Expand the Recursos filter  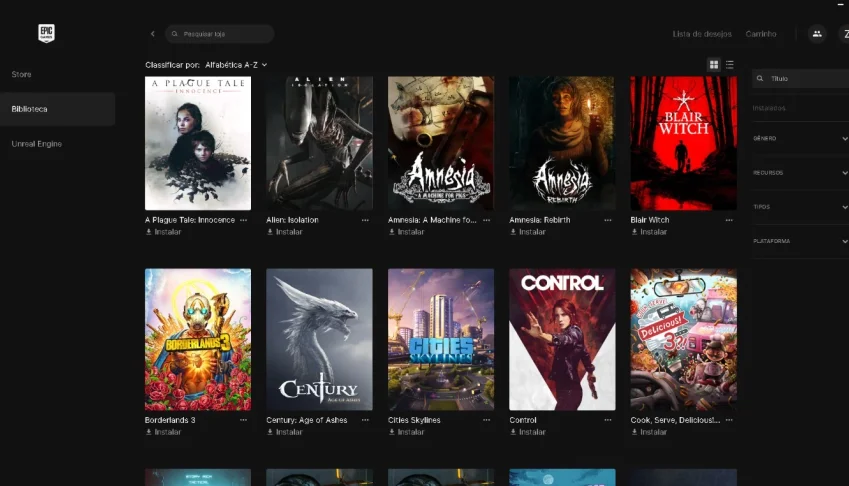coord(800,173)
